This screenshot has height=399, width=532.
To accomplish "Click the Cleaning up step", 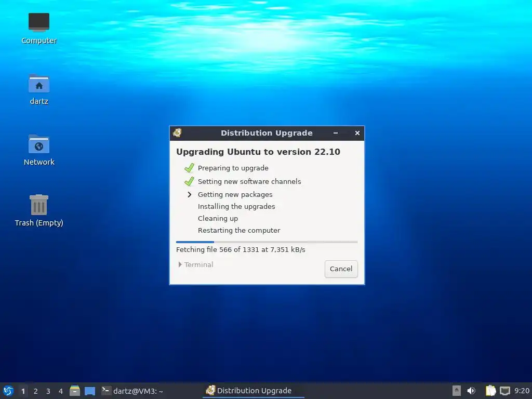I will 218,219.
